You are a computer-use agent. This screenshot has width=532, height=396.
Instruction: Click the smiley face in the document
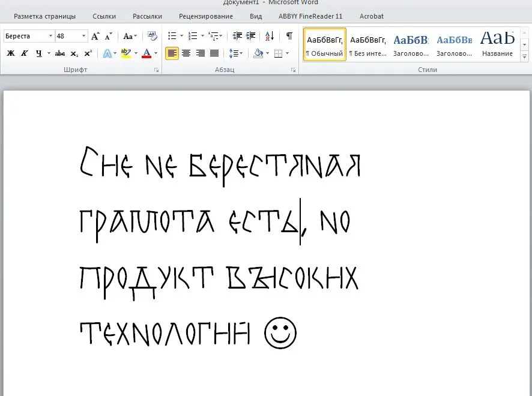280,332
